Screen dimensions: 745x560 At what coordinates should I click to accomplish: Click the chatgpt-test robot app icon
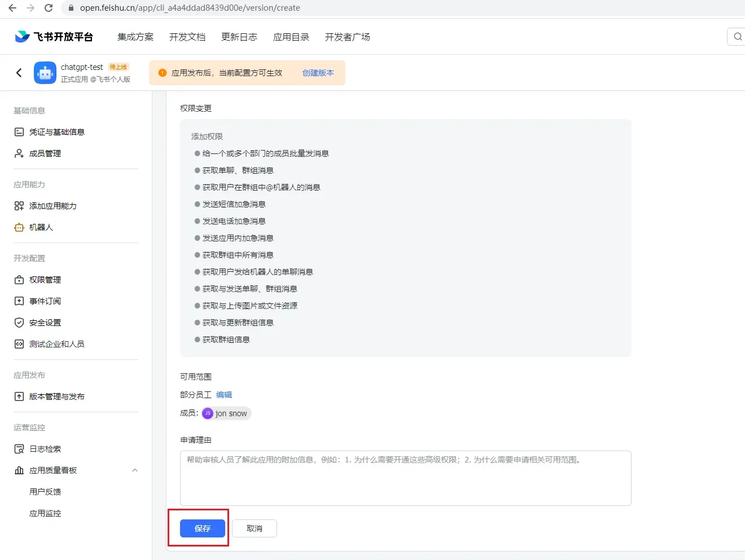45,73
